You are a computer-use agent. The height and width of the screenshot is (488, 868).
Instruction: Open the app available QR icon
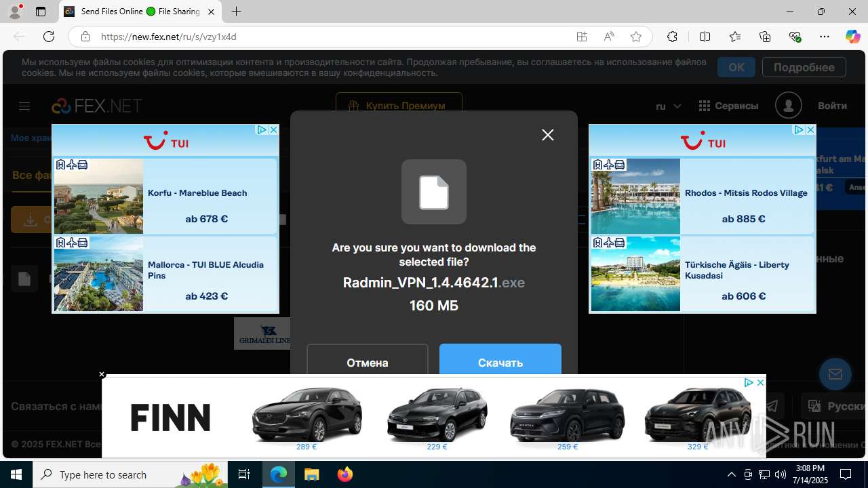[x=582, y=37]
